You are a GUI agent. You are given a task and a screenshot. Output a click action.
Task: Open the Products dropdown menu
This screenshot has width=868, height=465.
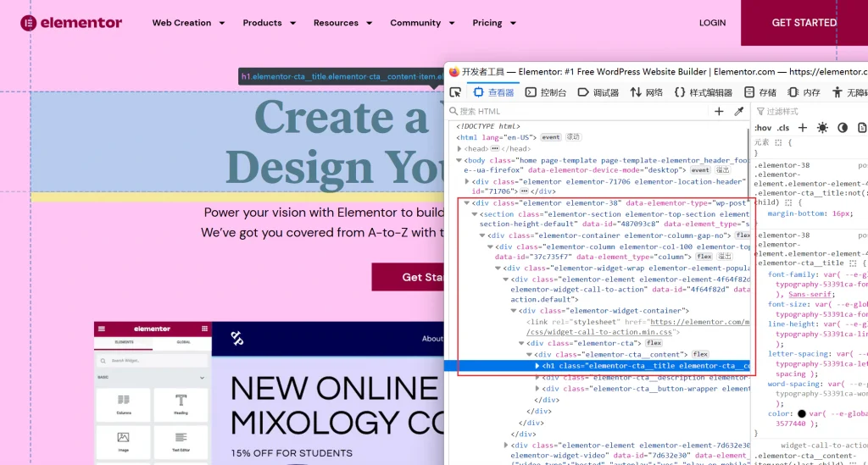tap(269, 23)
